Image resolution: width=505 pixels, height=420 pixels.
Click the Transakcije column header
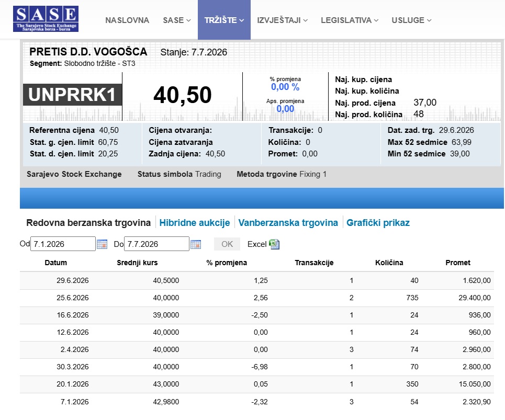click(x=314, y=263)
